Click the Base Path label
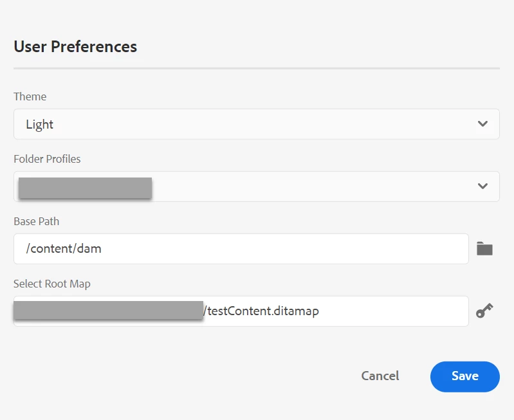 point(37,221)
